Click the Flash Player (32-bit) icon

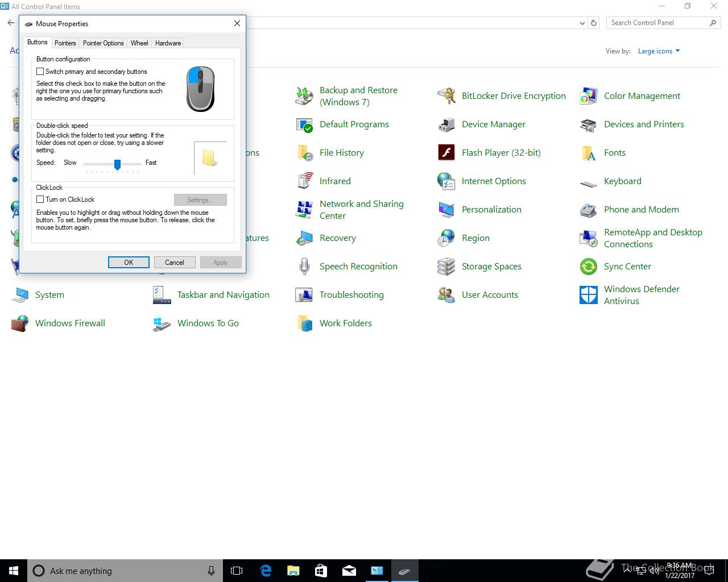pyautogui.click(x=446, y=153)
